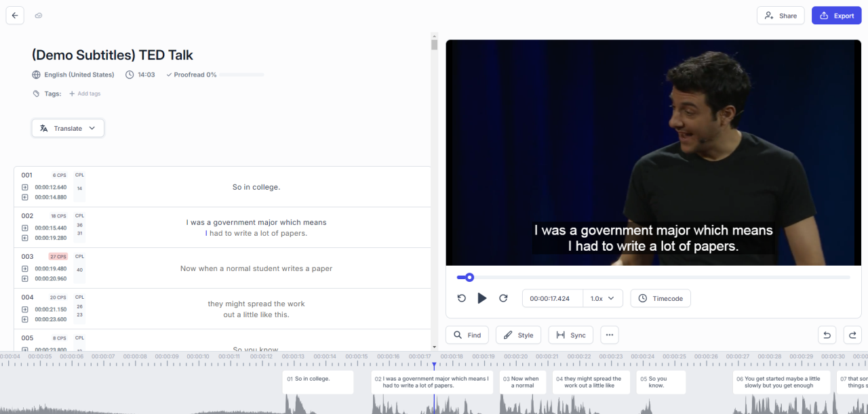
Task: Rewind using the skip back icon
Action: coord(462,298)
